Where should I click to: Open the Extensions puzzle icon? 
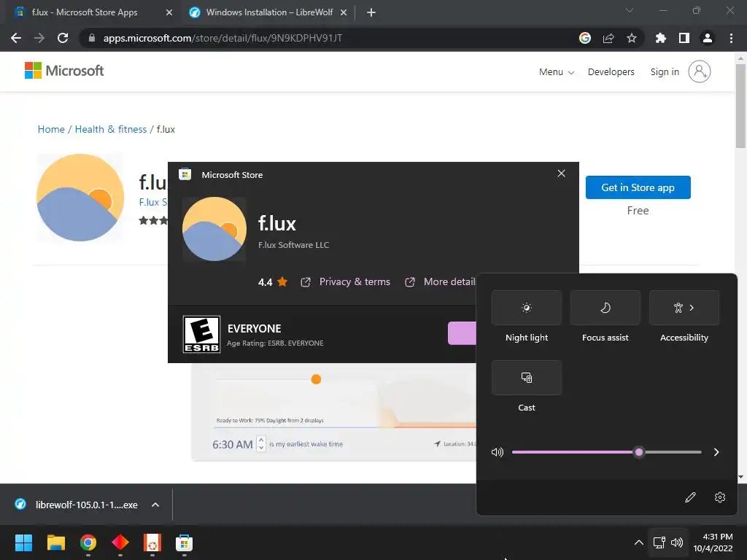pos(660,38)
